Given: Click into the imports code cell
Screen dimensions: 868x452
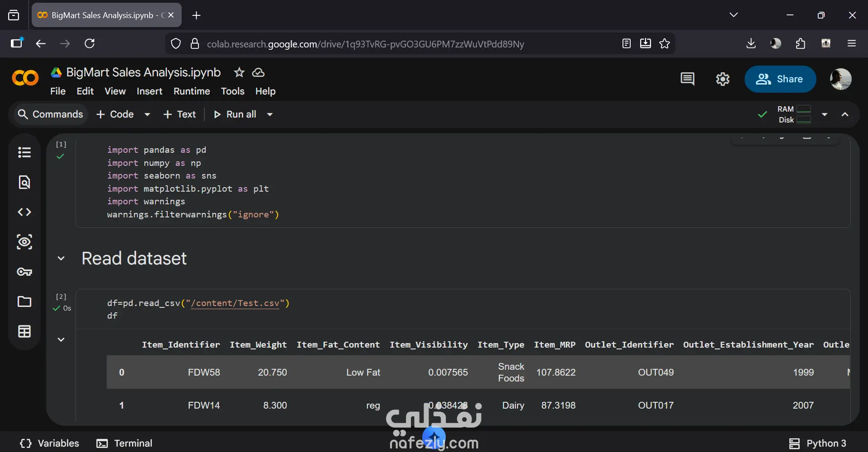Looking at the screenshot, I should click(x=463, y=182).
